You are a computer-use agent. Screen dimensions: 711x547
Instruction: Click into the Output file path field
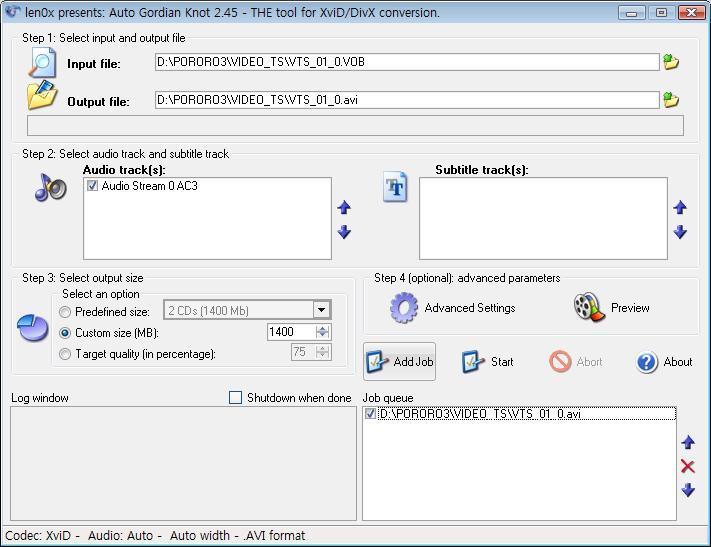pyautogui.click(x=407, y=100)
